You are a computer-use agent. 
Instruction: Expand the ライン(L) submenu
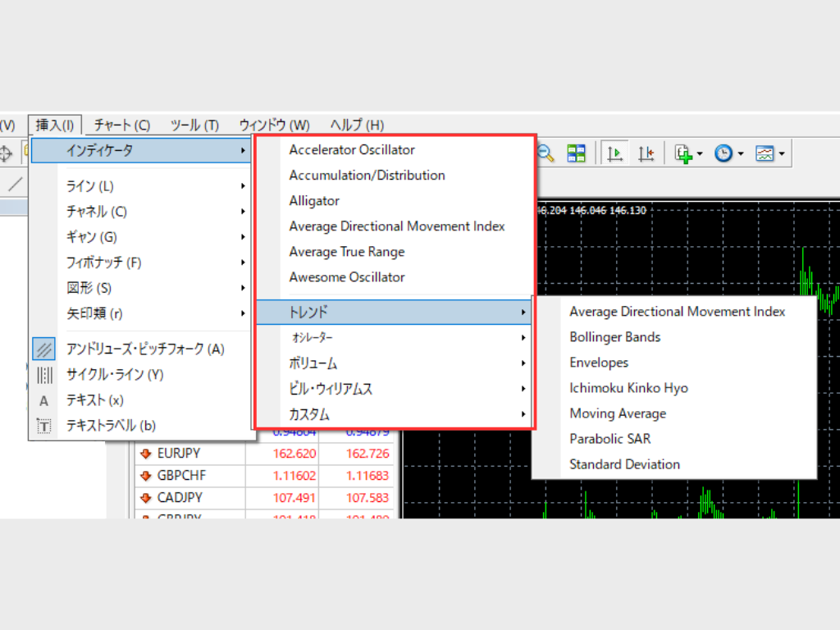pos(141,186)
